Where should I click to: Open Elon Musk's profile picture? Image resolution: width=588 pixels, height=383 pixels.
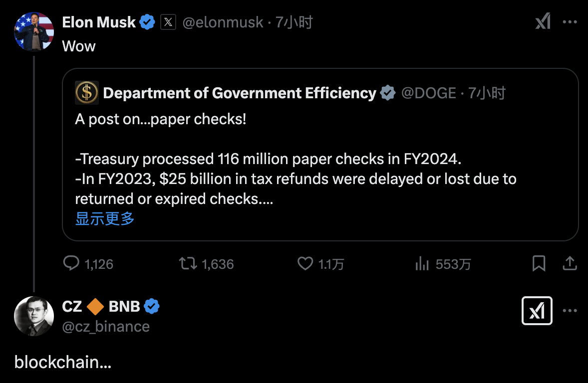34,31
